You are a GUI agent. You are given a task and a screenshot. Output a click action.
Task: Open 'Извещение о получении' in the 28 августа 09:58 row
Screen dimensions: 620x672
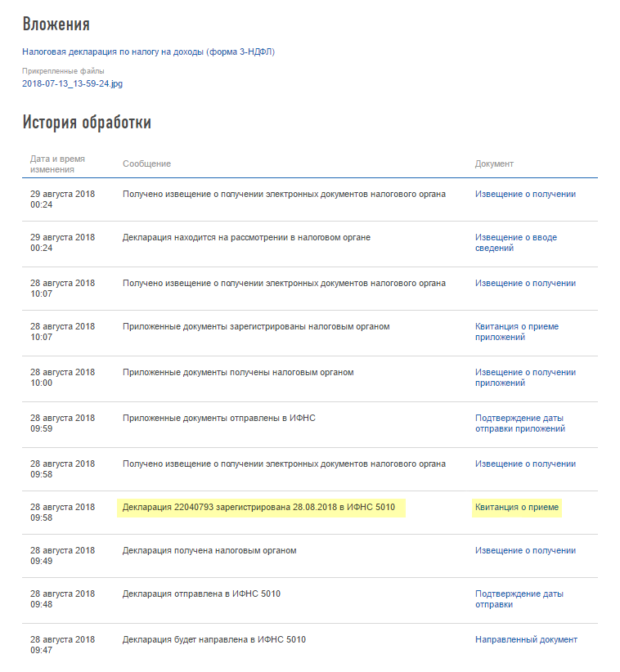pos(525,464)
